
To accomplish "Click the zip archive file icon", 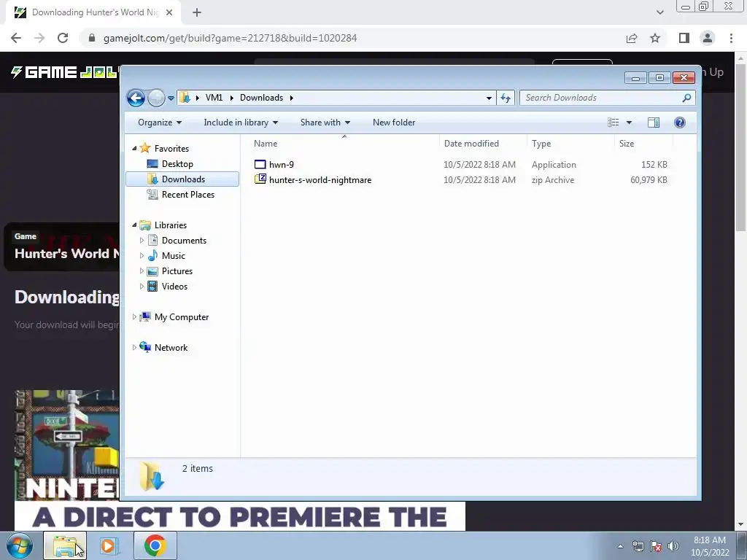I will [260, 179].
